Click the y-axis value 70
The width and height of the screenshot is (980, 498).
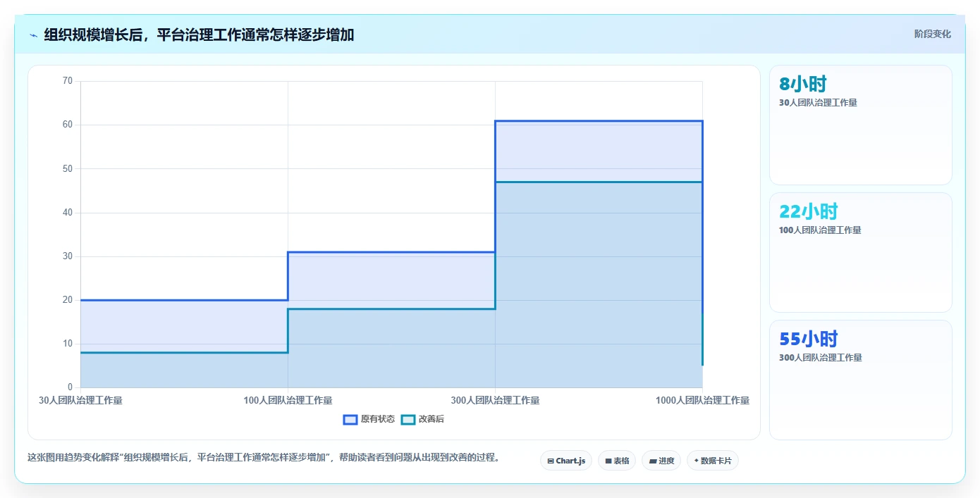[x=68, y=81]
